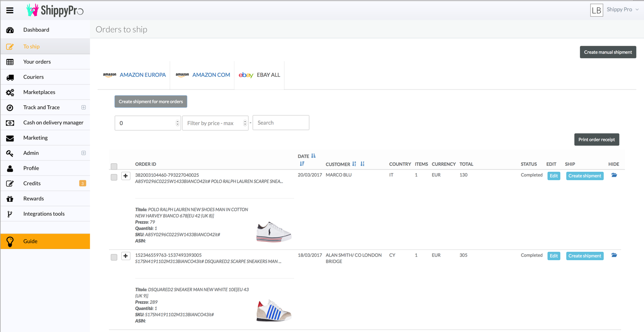Click the Print order receipt button
Image resolution: width=644 pixels, height=332 pixels.
pos(596,139)
